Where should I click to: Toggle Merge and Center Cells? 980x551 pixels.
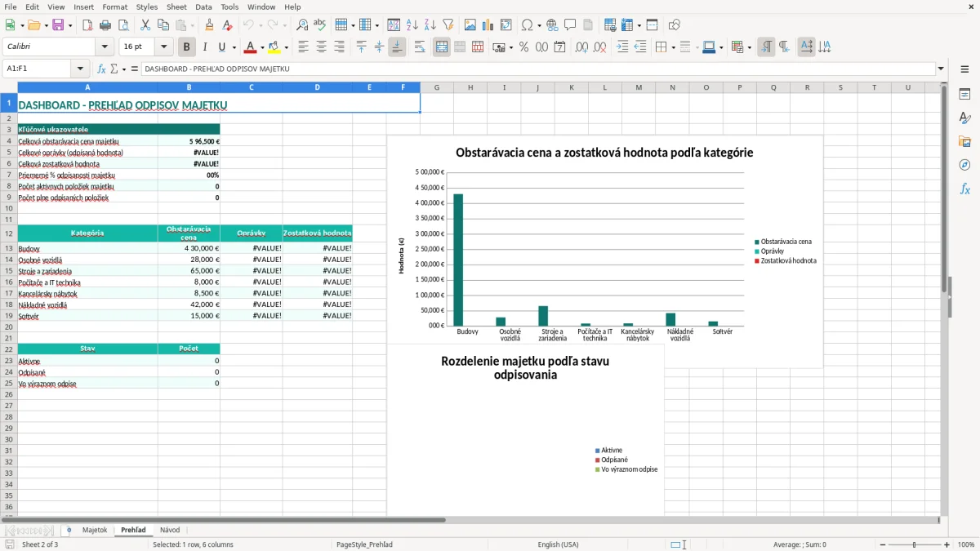click(x=442, y=47)
